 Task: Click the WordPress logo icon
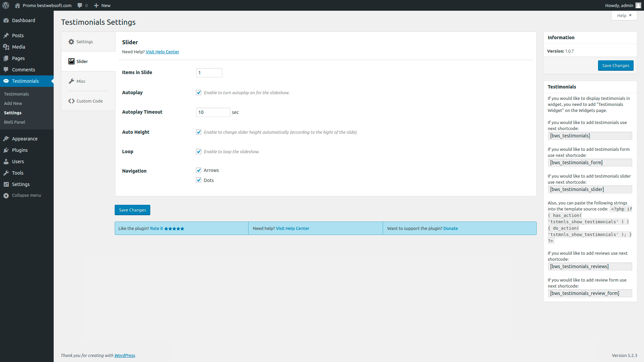coord(6,5)
